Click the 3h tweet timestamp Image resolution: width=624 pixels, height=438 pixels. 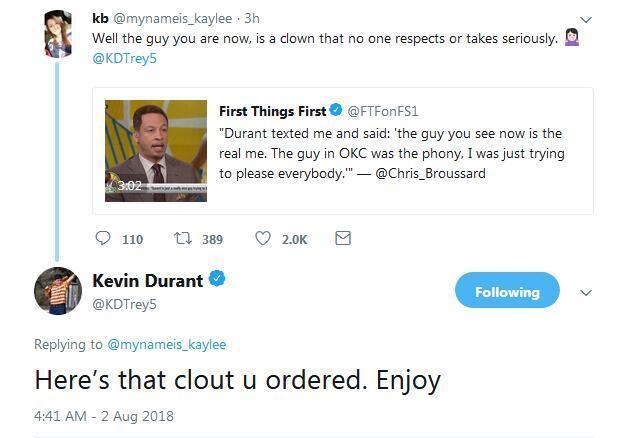click(x=252, y=18)
